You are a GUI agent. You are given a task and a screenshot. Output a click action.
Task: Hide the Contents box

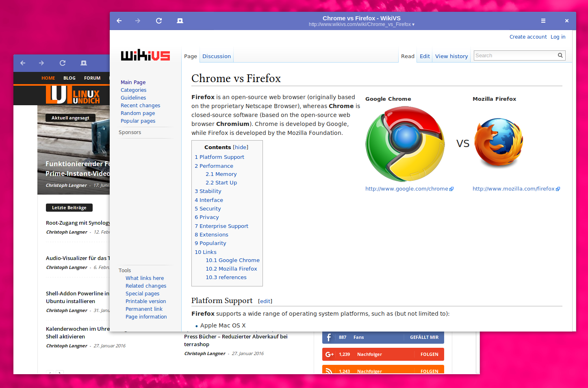[241, 147]
